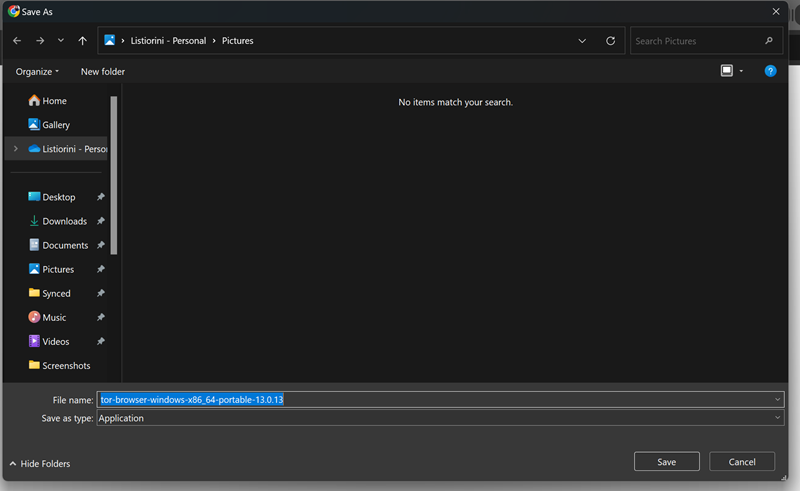Open the address bar history dropdown
Screen dimensions: 800x491
click(582, 41)
